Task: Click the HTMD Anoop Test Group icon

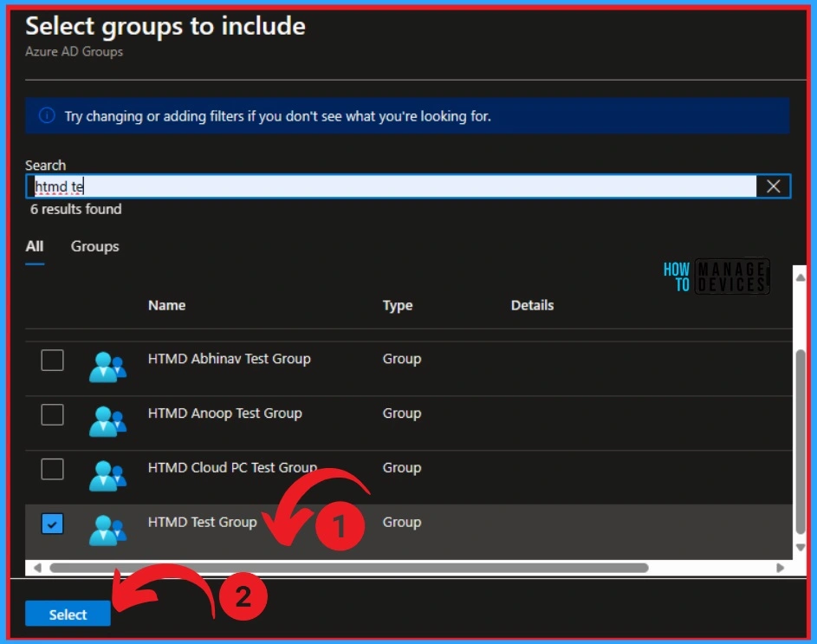Action: click(x=107, y=421)
